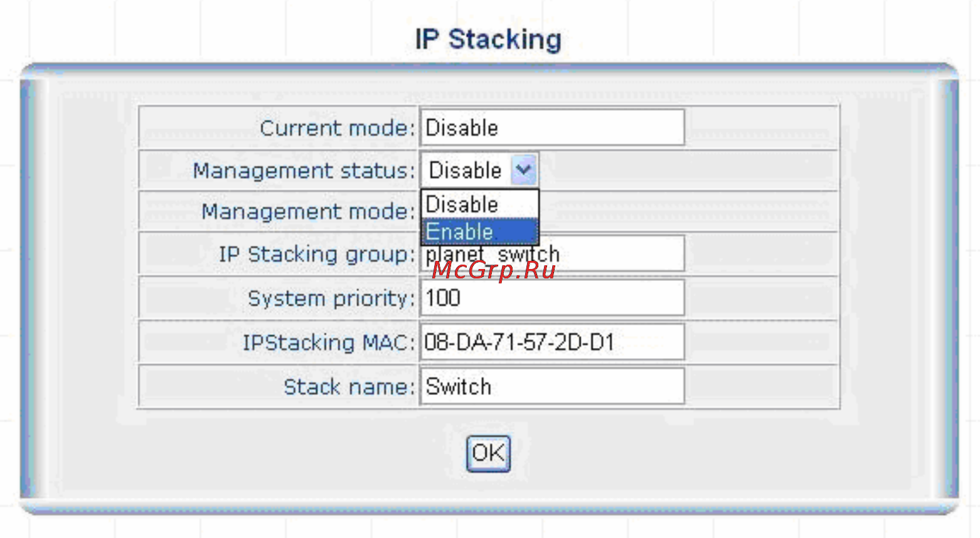
Task: Click the IP Stacking page title
Action: tap(488, 40)
